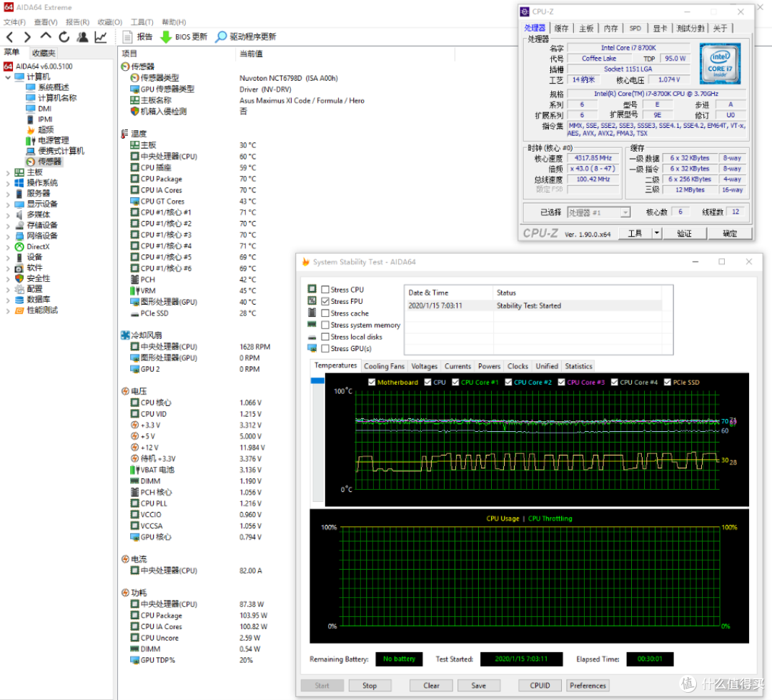Click the Save button
Image resolution: width=772 pixels, height=700 pixels.
pos(478,685)
